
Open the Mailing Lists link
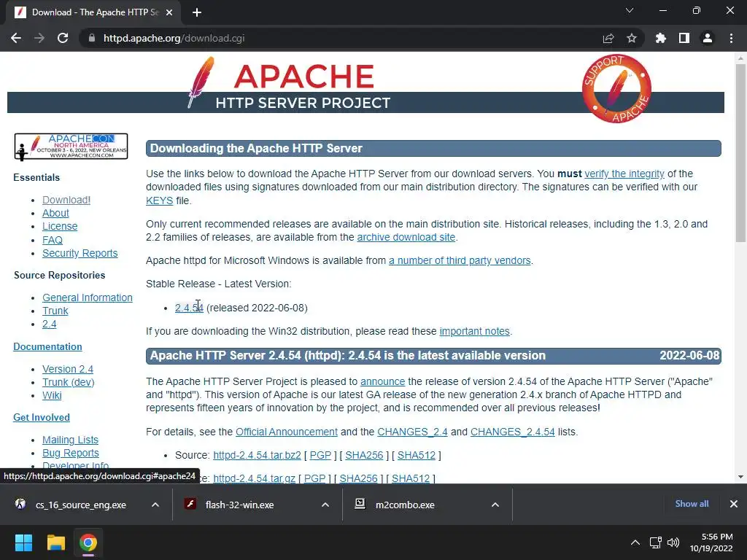[x=70, y=440]
